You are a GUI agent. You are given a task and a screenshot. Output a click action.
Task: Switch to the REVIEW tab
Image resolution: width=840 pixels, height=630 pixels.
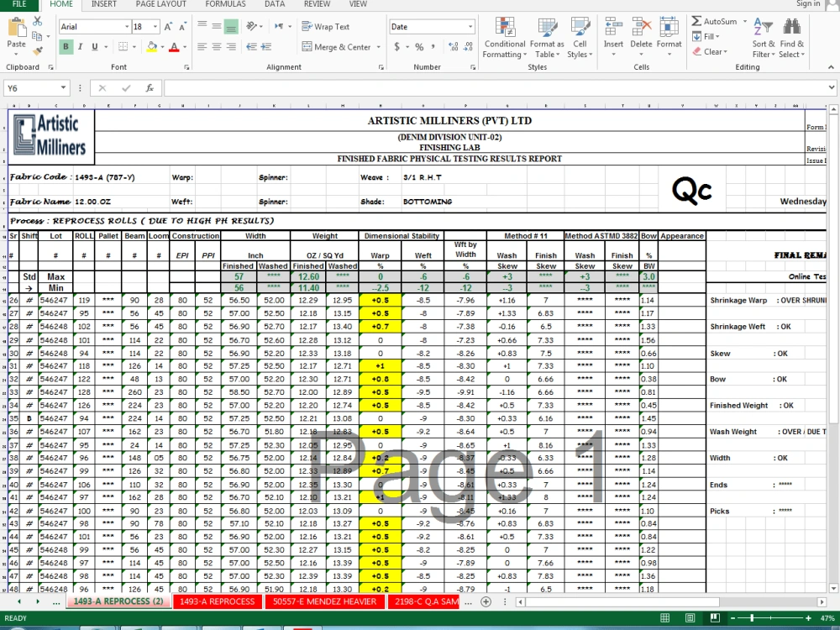318,4
